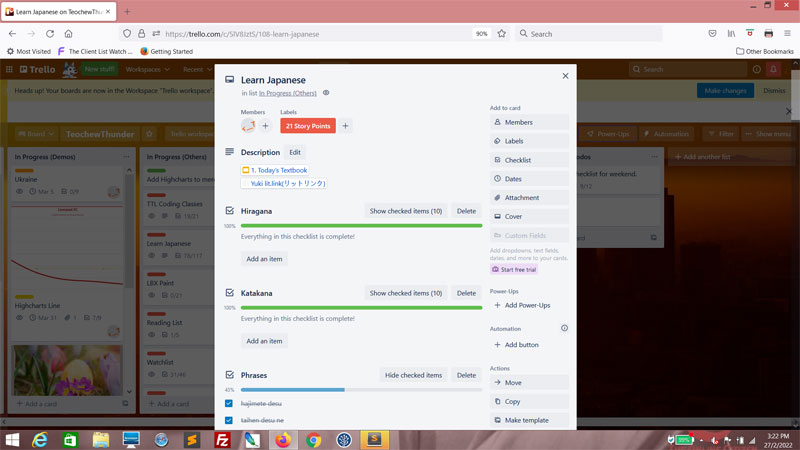Image resolution: width=800 pixels, height=450 pixels.
Task: Click the Hiragana progress bar
Action: 361,226
